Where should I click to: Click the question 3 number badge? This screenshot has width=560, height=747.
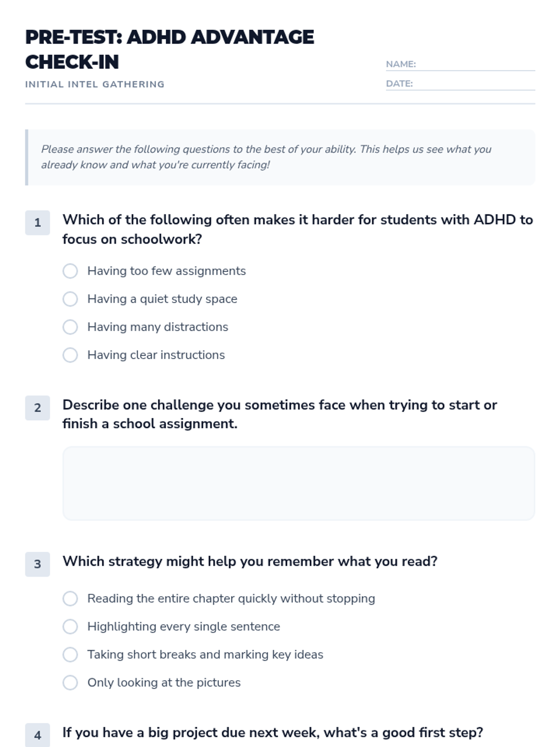point(37,564)
